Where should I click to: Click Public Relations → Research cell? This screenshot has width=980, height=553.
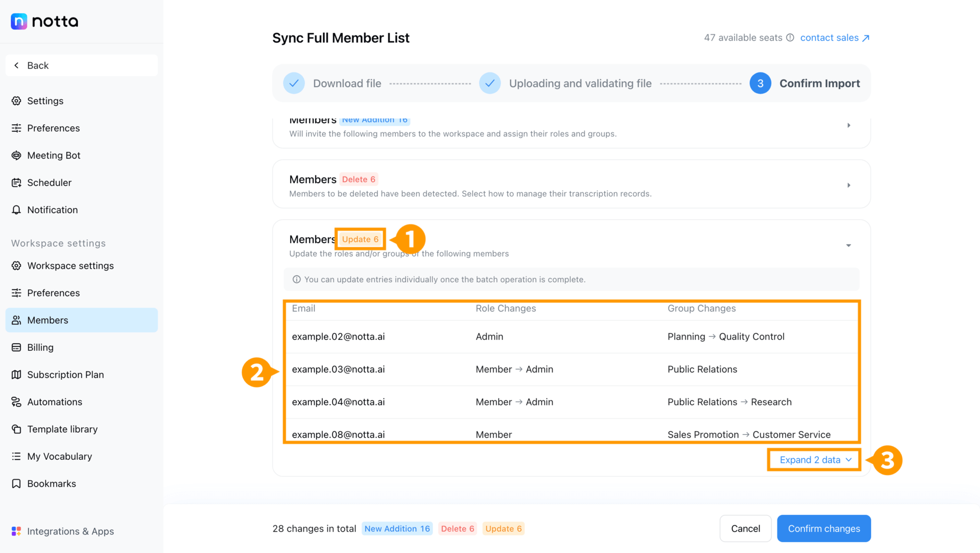click(x=730, y=402)
